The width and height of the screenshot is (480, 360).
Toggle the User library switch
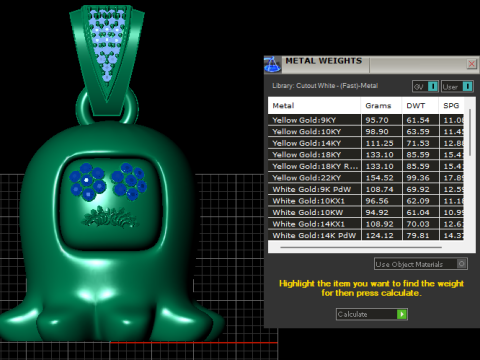(x=457, y=87)
